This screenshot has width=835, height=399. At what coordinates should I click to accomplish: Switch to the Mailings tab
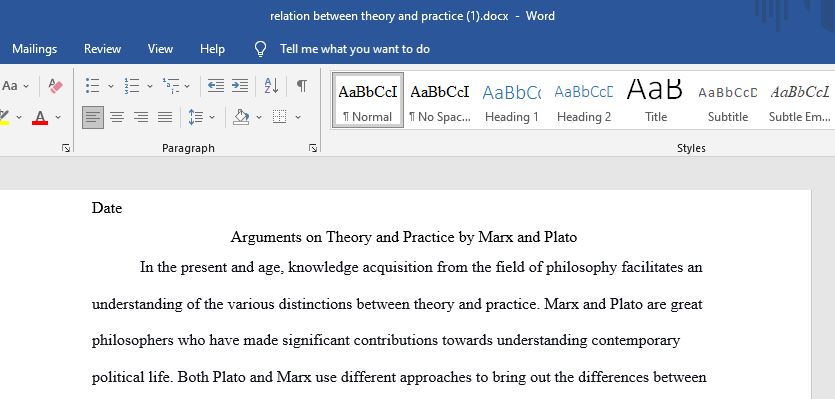click(x=35, y=49)
